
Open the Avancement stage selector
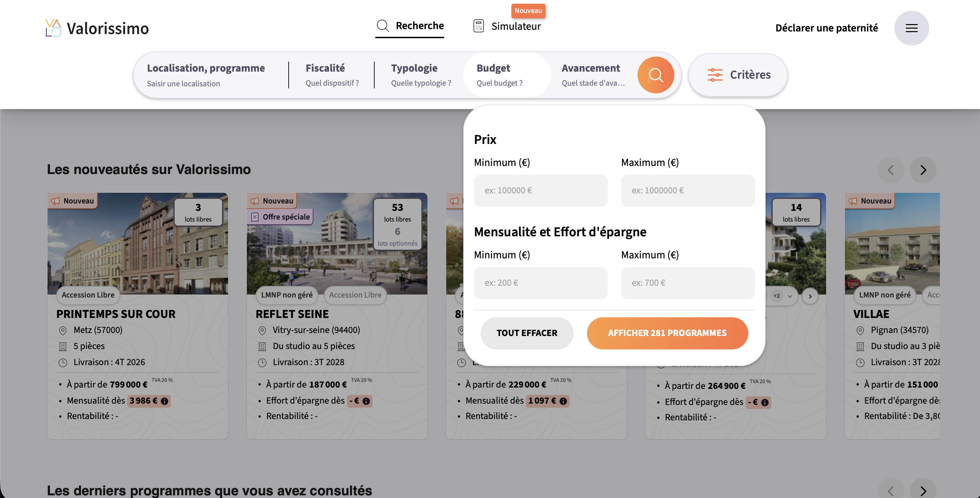click(x=593, y=75)
